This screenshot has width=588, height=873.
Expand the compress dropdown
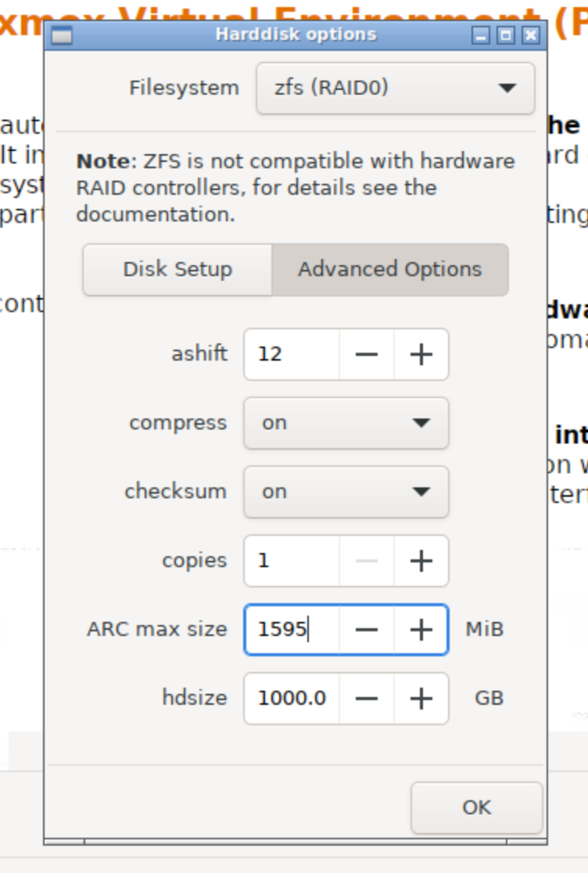346,423
